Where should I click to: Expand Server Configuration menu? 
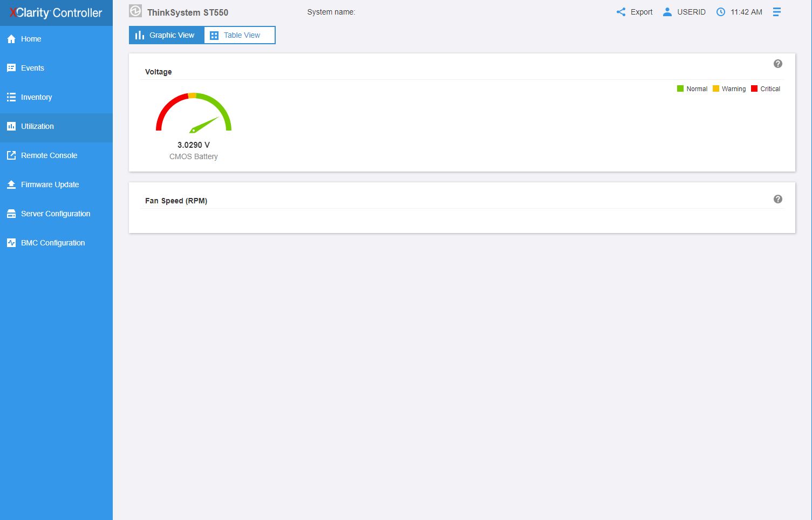pyautogui.click(x=56, y=214)
